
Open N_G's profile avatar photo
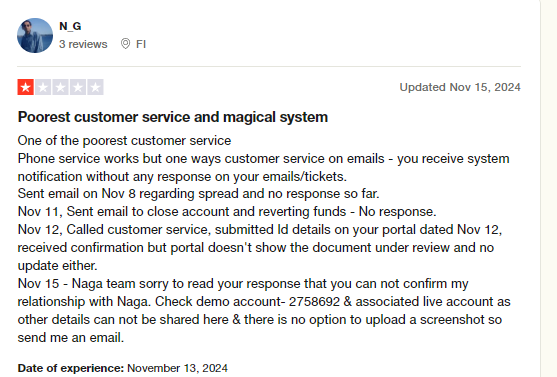click(35, 36)
